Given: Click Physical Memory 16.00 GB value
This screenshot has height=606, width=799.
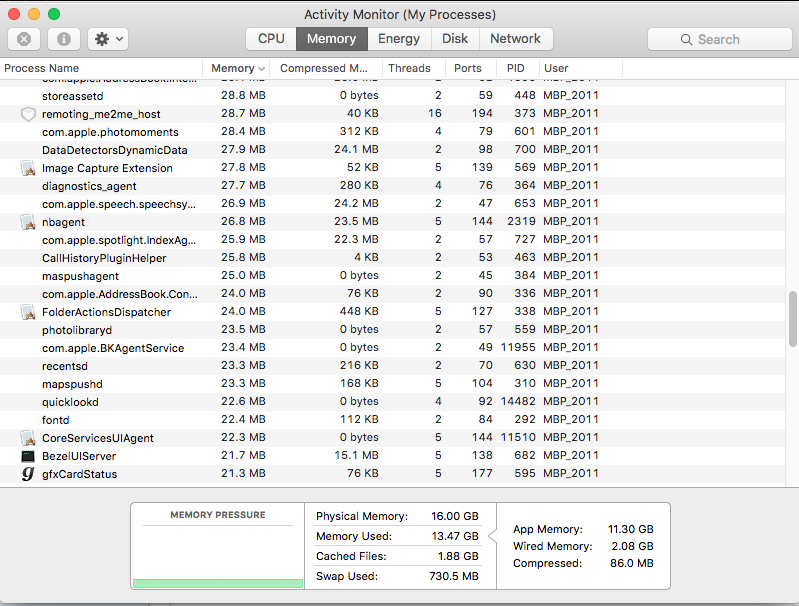Looking at the screenshot, I should pos(455,516).
